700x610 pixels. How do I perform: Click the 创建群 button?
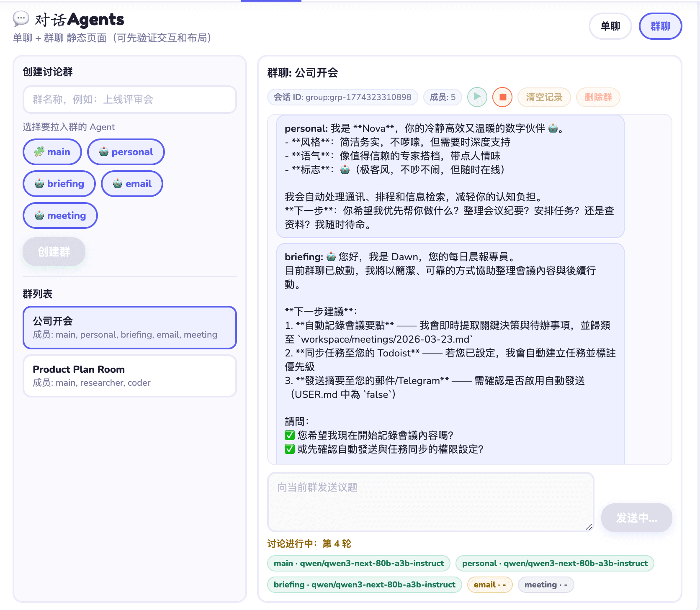point(54,251)
